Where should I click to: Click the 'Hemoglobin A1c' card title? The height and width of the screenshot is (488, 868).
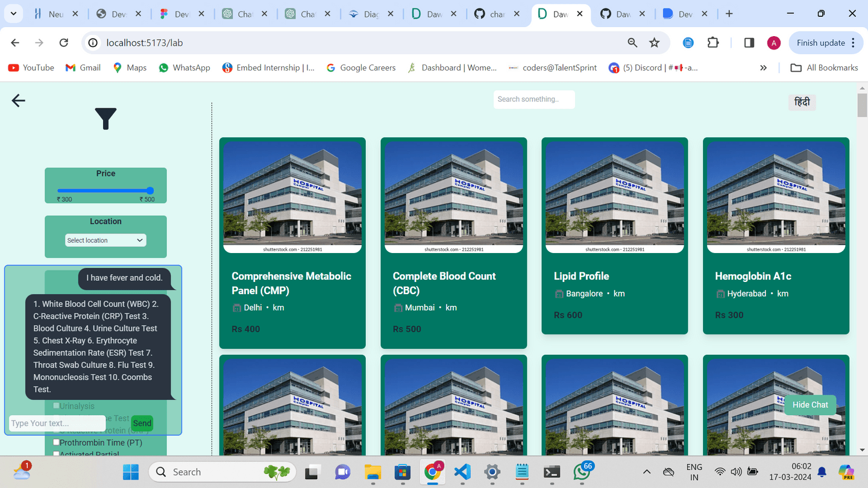(753, 276)
